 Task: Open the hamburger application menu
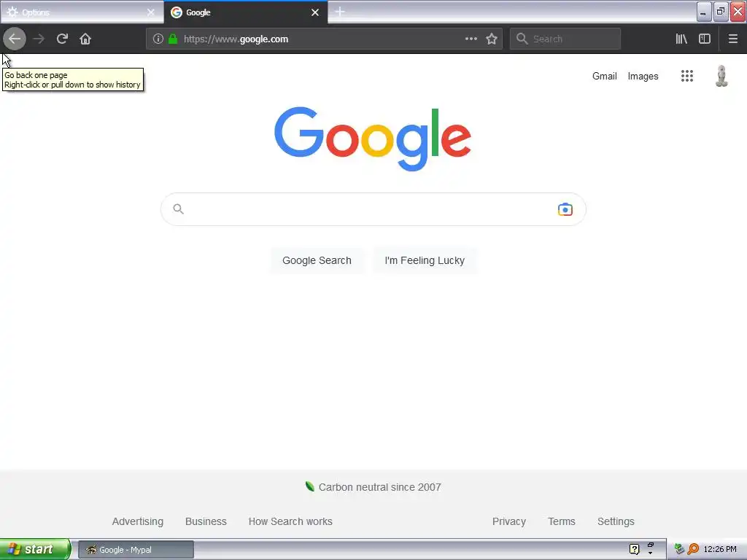(733, 39)
